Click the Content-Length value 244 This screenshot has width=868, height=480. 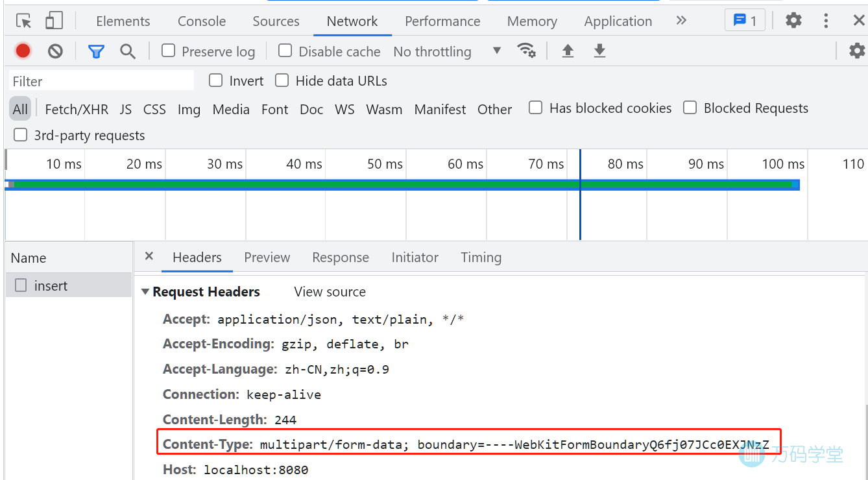click(285, 420)
